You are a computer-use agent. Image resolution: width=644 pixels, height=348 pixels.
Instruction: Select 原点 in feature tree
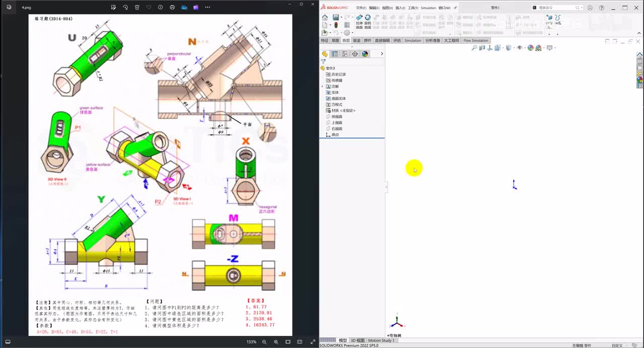pyautogui.click(x=332, y=135)
